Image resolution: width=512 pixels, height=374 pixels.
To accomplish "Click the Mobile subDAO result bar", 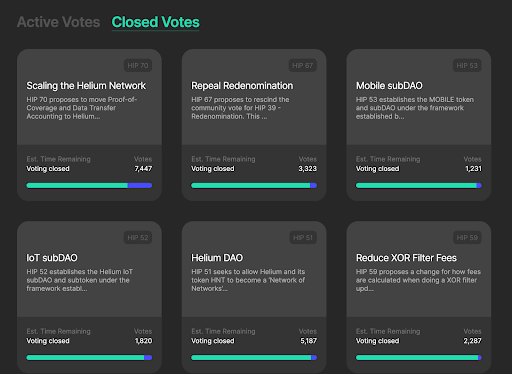I will [419, 185].
